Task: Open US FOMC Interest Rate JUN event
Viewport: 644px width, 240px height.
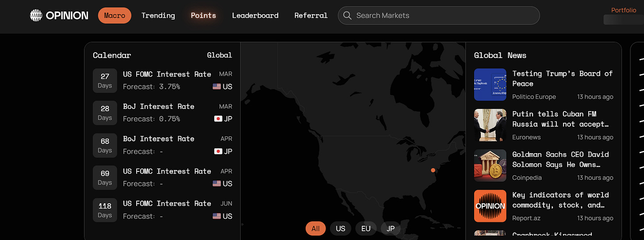Action: (162, 209)
